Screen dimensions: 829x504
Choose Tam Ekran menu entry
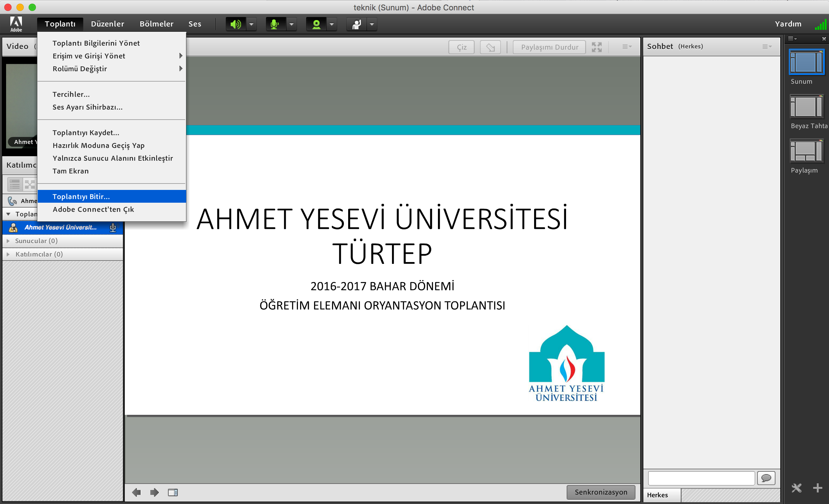coord(112,171)
